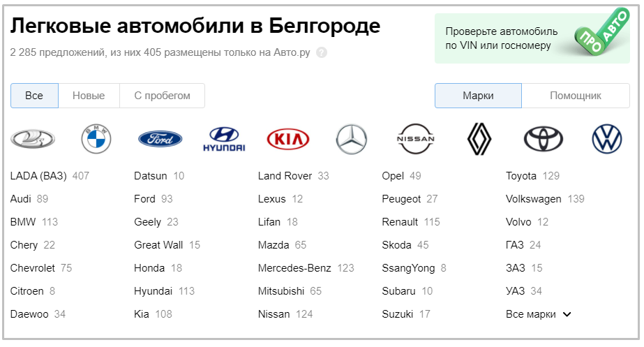Switch to the Новые tab

(89, 96)
